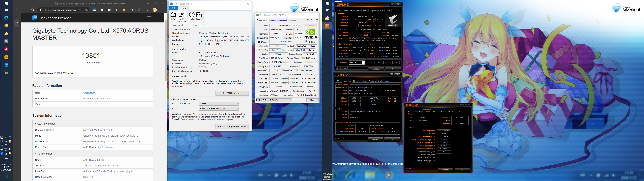Add this page to favorites using the star icon
Image resolution: width=644 pixels, height=181 pixels.
click(x=86, y=10)
